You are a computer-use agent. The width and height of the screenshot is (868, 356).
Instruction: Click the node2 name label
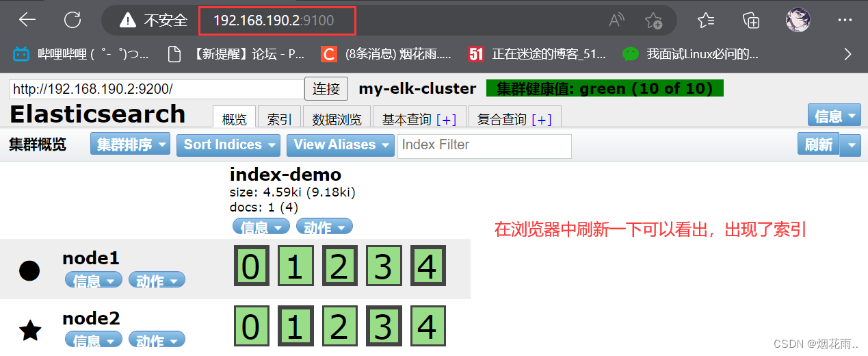(x=91, y=318)
